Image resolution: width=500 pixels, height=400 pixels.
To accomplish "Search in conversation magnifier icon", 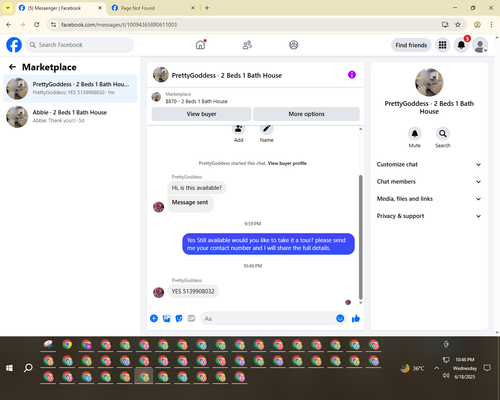I will click(443, 134).
